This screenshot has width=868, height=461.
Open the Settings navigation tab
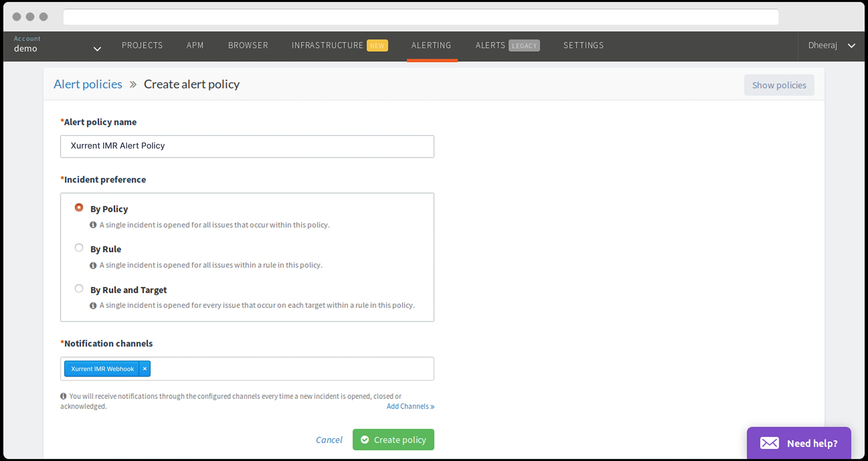(583, 45)
